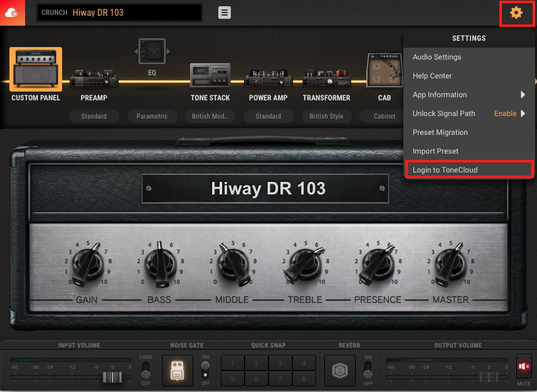Enable the Unlock Signal Path option
The height and width of the screenshot is (392, 537).
point(505,114)
